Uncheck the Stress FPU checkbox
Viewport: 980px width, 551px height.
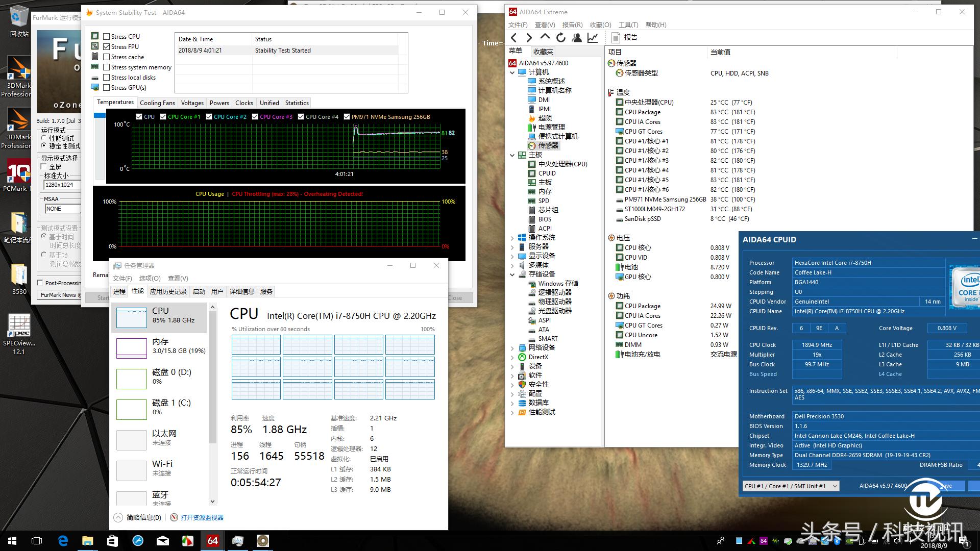(106, 47)
